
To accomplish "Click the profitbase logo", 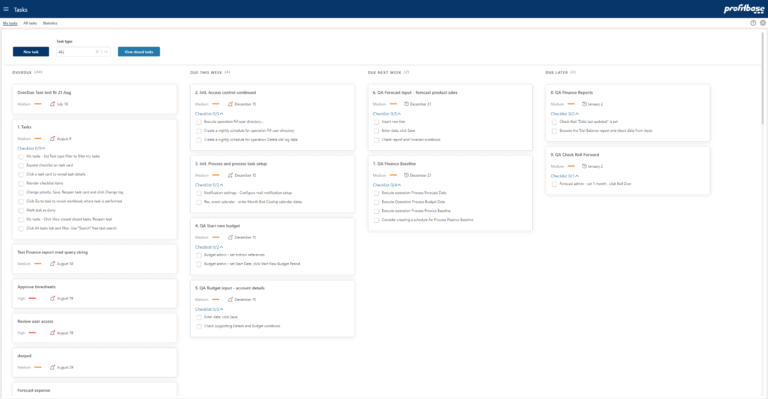I will click(744, 9).
